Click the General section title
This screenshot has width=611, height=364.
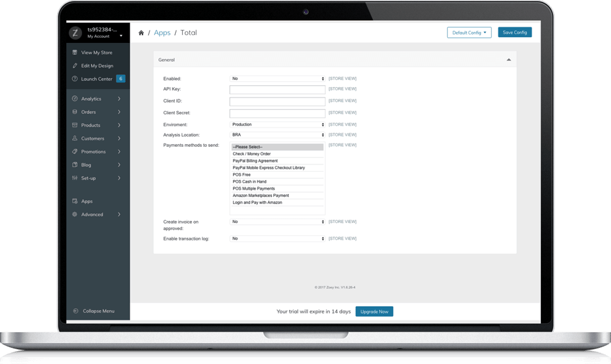[x=167, y=60]
